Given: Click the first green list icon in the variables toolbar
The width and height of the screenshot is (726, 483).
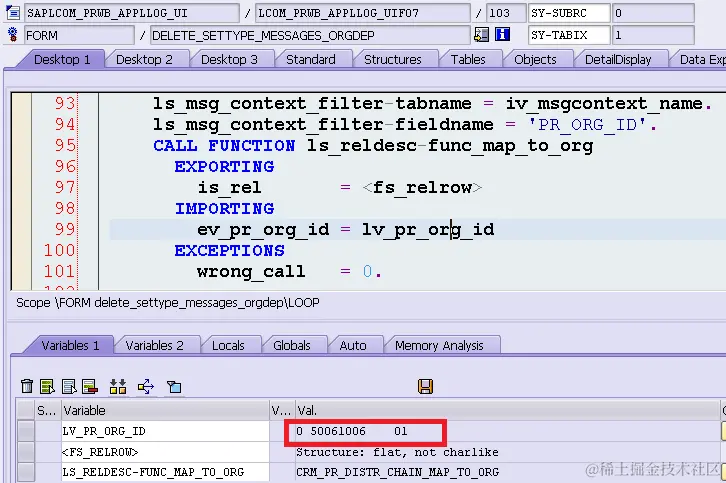Looking at the screenshot, I should coord(47,386).
